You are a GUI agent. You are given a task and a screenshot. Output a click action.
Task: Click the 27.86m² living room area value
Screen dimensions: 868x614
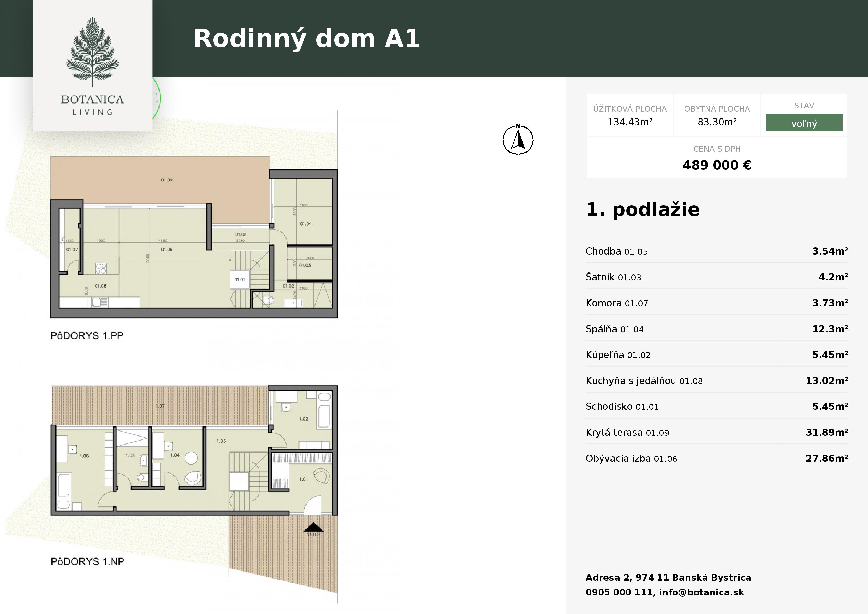(x=827, y=458)
